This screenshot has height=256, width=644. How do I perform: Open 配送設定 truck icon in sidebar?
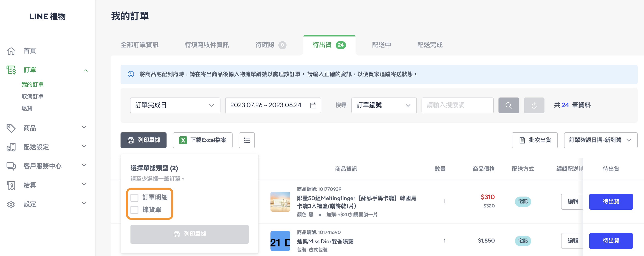11,147
